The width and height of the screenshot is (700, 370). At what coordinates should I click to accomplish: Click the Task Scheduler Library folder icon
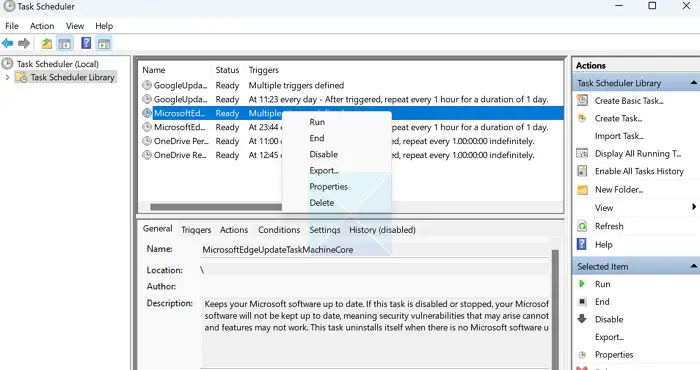pyautogui.click(x=21, y=77)
